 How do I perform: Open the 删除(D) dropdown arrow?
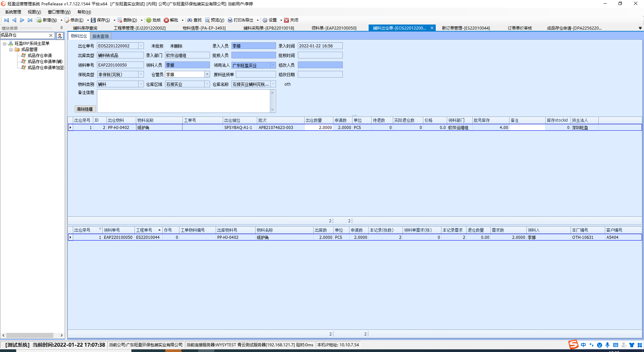[x=142, y=20]
